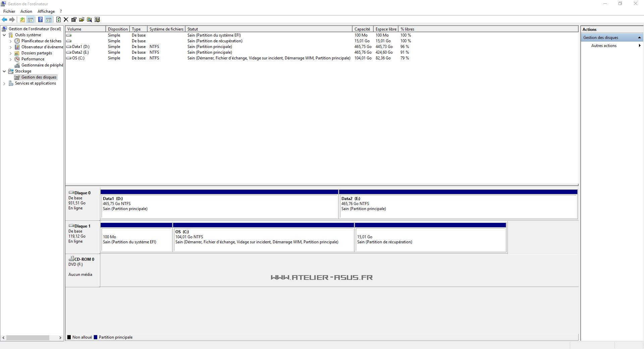Click blue Partition principale legend swatch

(96, 337)
